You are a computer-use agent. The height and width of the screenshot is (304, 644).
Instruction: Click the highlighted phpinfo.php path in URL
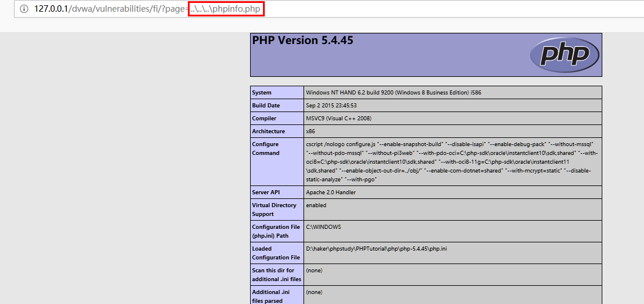click(226, 9)
